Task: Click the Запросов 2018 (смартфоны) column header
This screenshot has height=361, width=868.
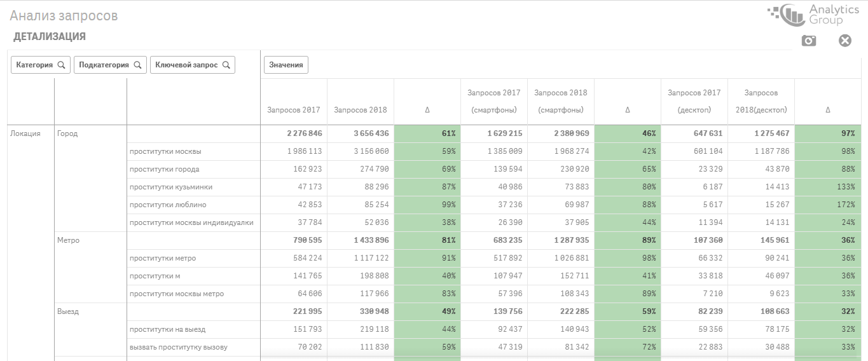Action: (560, 102)
